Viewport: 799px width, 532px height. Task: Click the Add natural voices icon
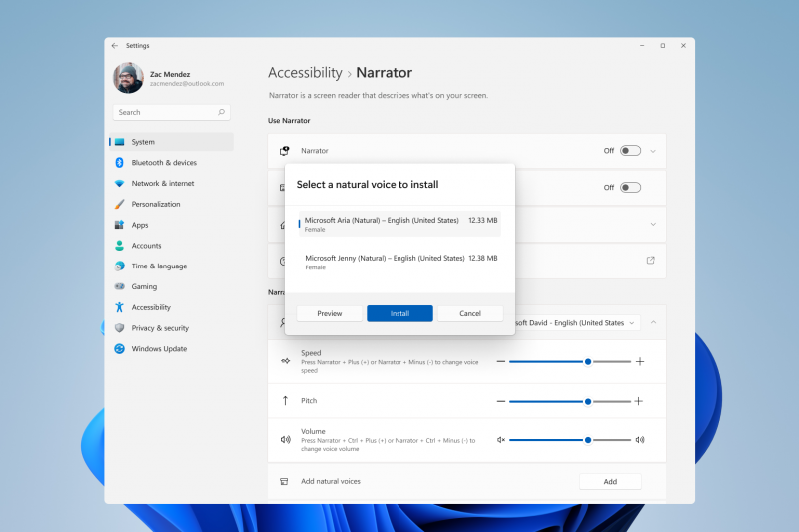[284, 482]
